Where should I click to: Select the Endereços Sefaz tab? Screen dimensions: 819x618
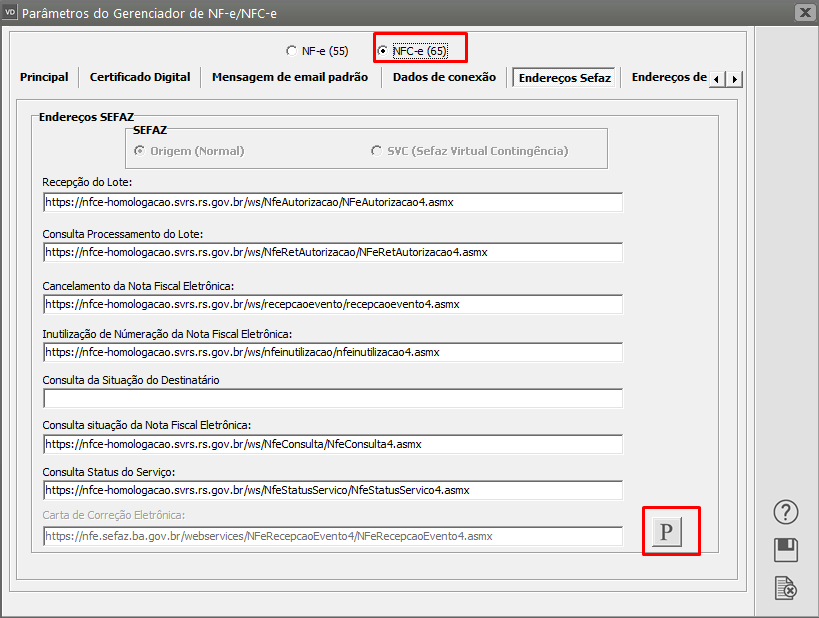tap(565, 78)
